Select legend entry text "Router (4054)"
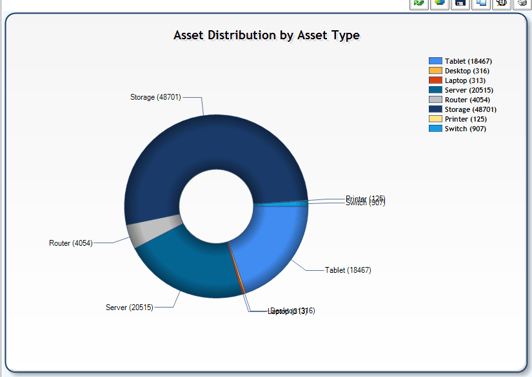 click(467, 100)
